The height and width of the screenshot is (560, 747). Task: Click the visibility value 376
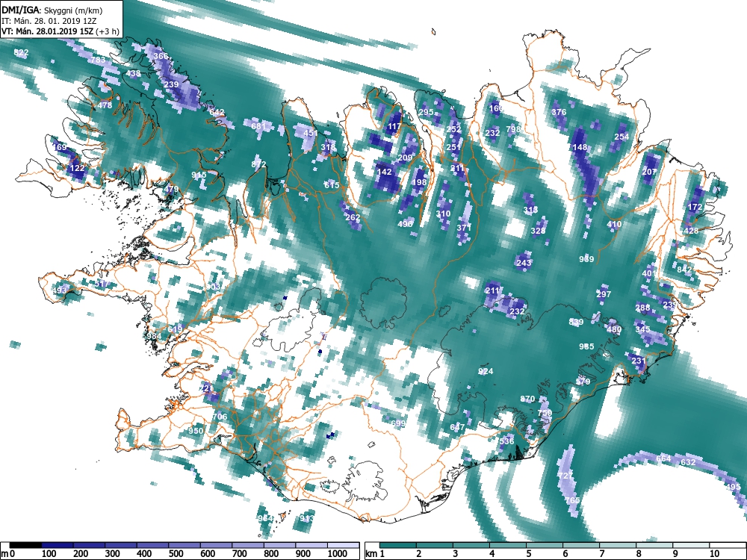coord(559,113)
